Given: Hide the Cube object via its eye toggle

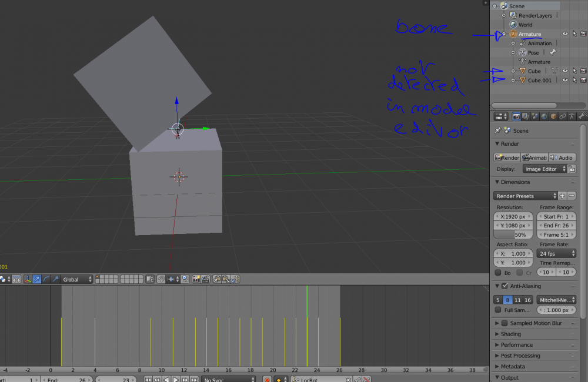Looking at the screenshot, I should [564, 71].
